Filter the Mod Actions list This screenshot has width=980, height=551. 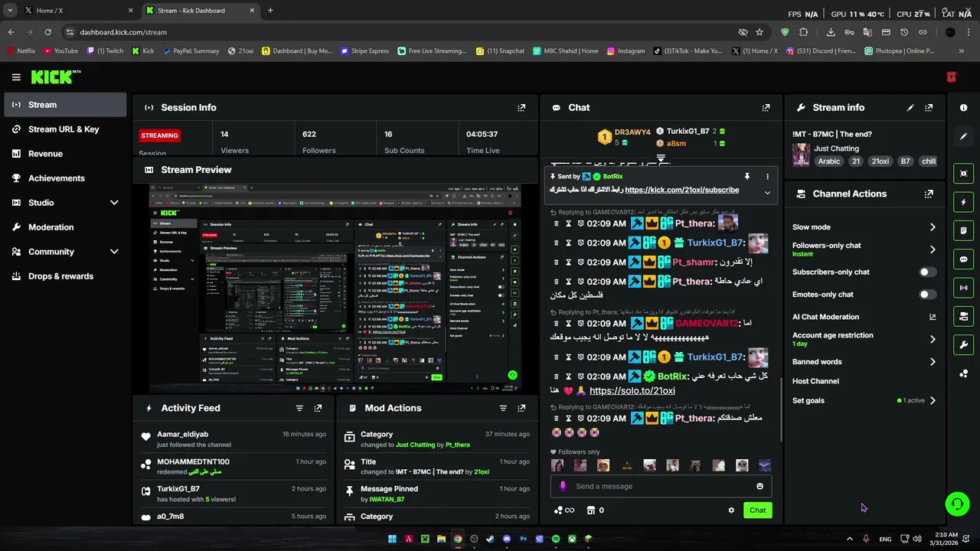[x=503, y=409]
